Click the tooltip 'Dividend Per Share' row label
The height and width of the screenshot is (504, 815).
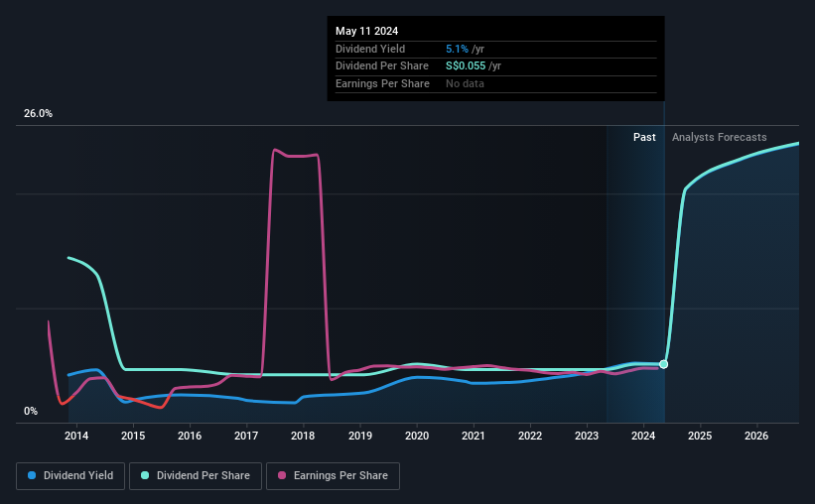(x=382, y=66)
